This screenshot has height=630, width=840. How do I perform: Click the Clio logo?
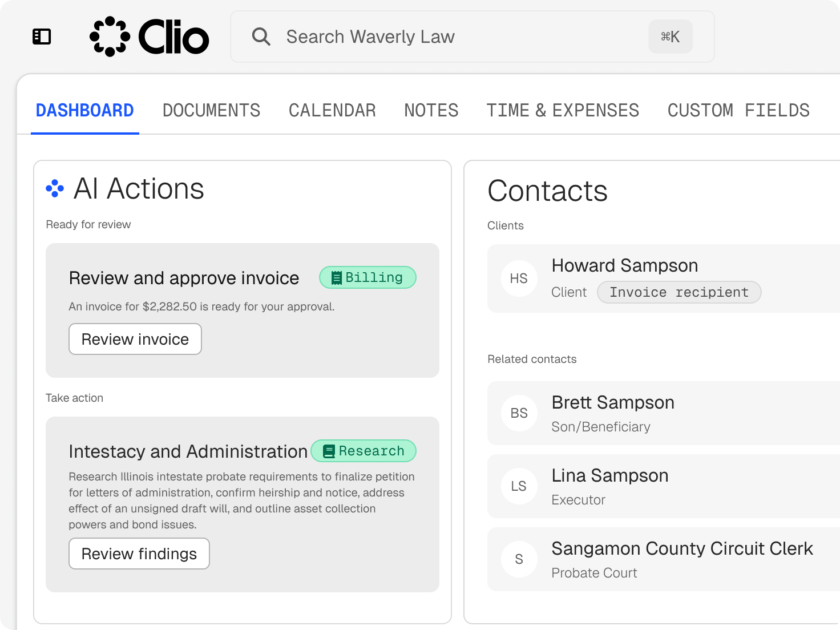[x=150, y=37]
